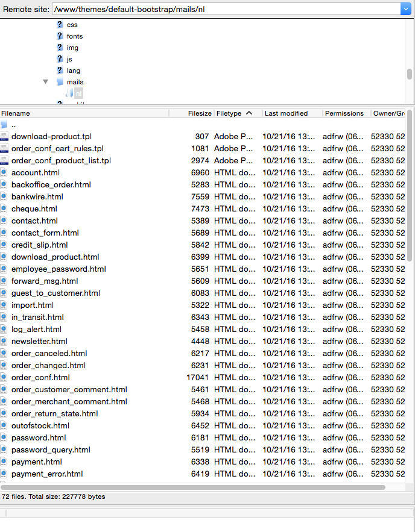Open the parent directory '..' folder icon
The height and width of the screenshot is (532, 415).
[x=4, y=125]
